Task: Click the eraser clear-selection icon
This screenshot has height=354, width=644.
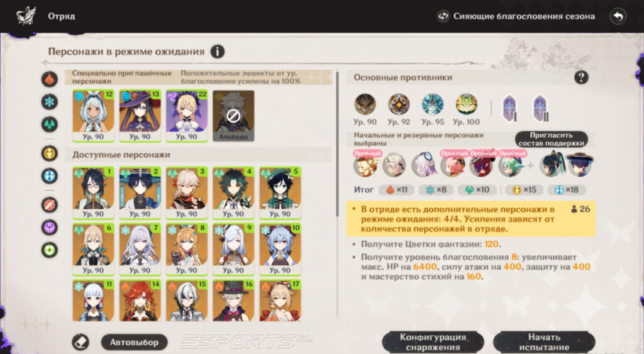Action: tap(80, 341)
